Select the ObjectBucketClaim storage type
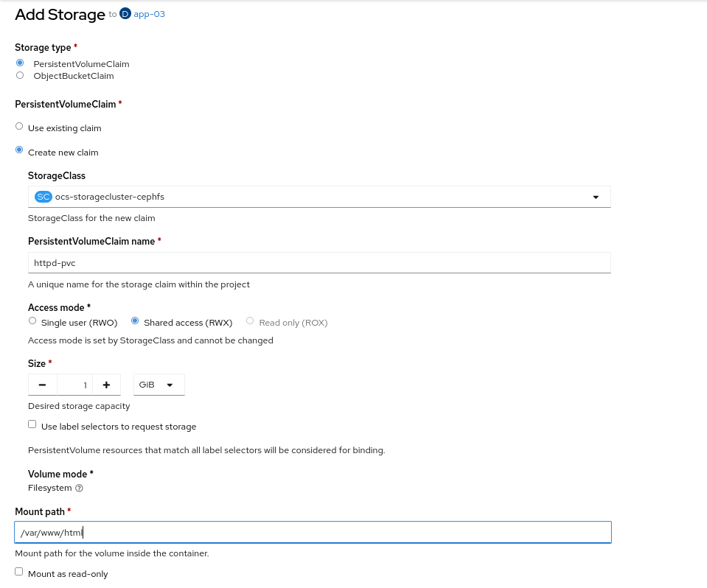 [20, 75]
